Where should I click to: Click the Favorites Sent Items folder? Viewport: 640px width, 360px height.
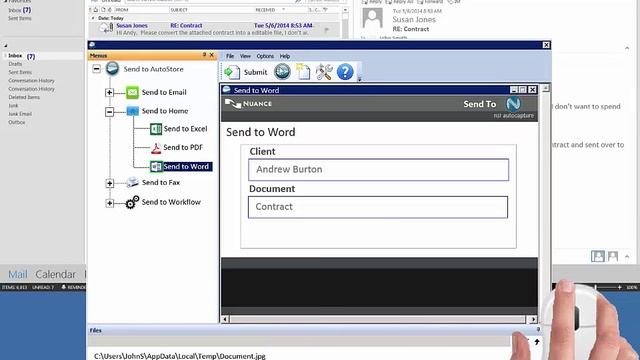(20, 18)
